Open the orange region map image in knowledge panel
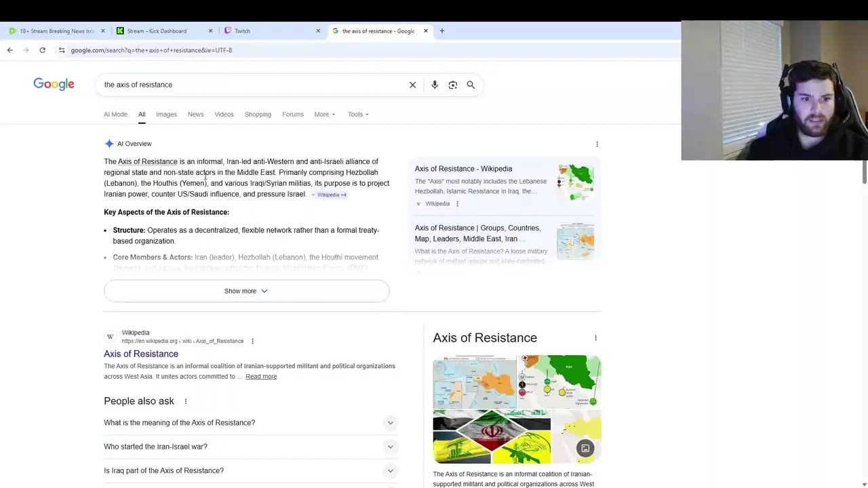The image size is (868, 488). click(x=475, y=382)
